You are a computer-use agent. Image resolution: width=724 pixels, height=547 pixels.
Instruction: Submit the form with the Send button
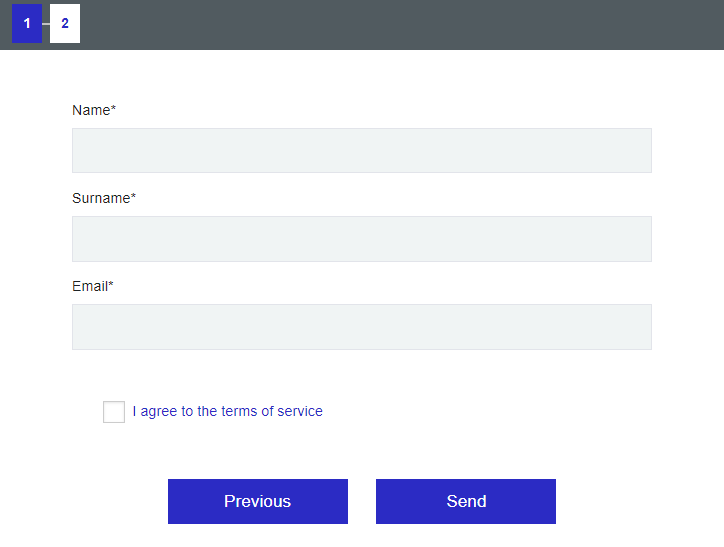coord(465,501)
